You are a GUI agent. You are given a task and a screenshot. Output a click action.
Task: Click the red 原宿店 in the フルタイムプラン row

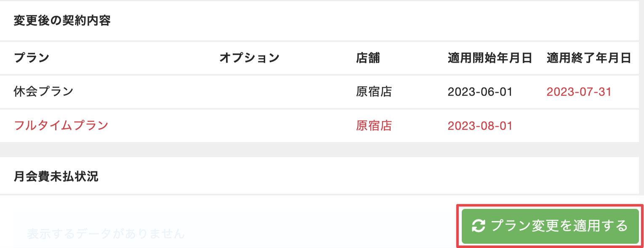point(374,125)
